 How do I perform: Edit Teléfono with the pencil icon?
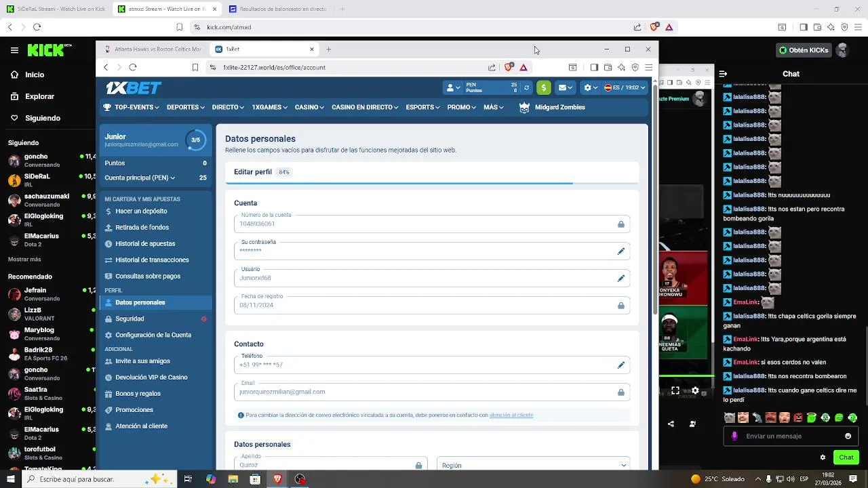620,365
